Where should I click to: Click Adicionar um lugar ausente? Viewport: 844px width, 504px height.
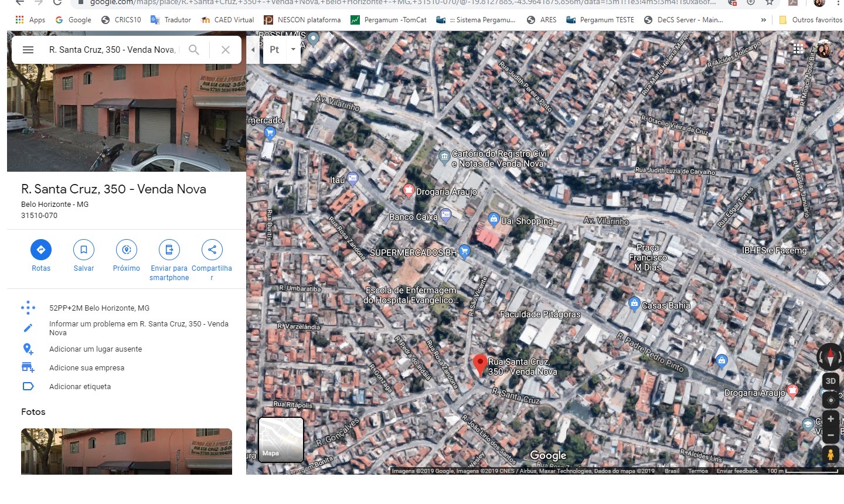pos(96,349)
